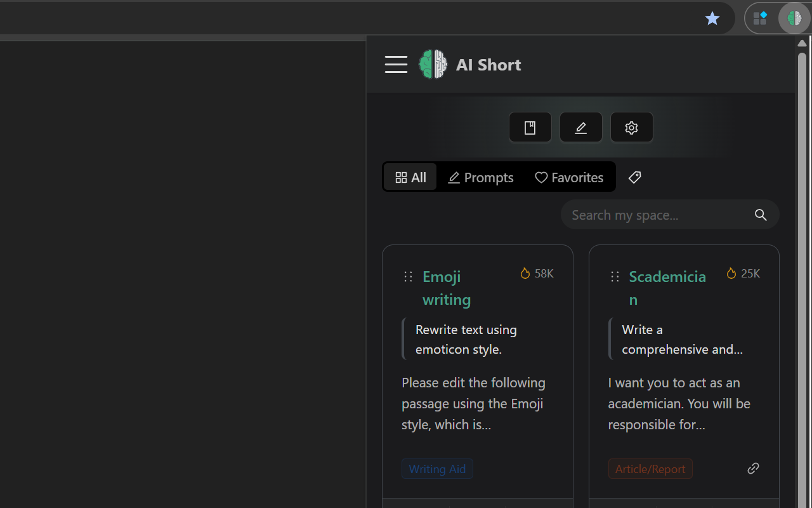Open the AI Short home title link
Image resolution: width=812 pixels, height=508 pixels.
click(488, 65)
